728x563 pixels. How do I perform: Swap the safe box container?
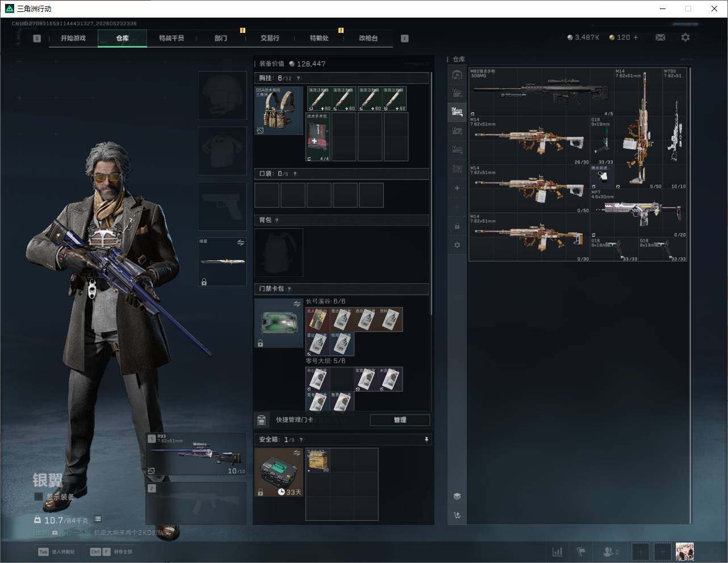(x=297, y=453)
